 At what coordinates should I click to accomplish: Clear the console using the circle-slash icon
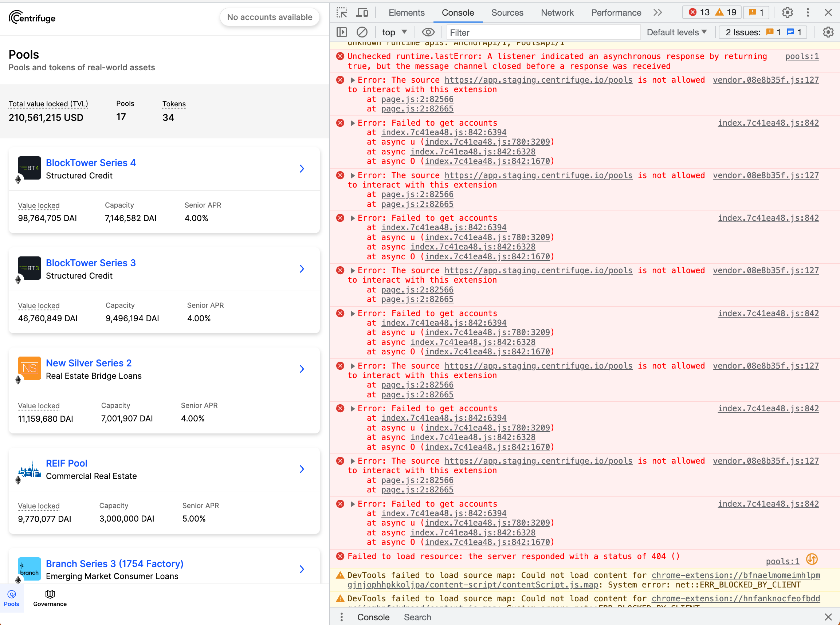[362, 32]
